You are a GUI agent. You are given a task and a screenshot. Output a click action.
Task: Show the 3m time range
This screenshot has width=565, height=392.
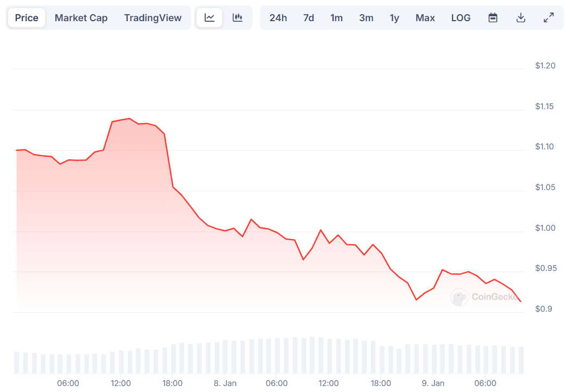tap(366, 18)
